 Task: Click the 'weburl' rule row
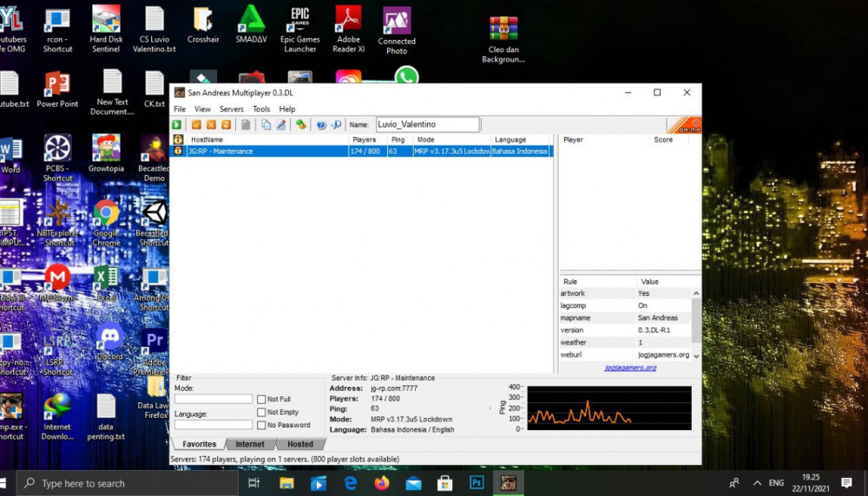coord(625,355)
